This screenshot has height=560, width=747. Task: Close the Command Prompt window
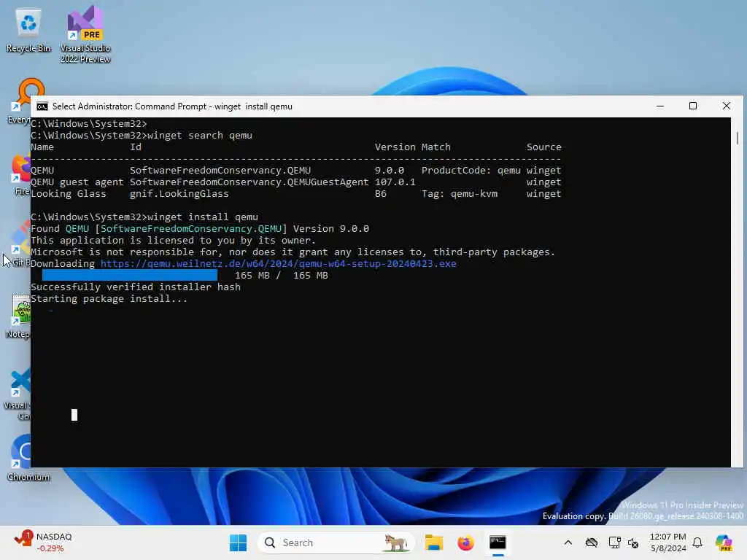pos(727,106)
